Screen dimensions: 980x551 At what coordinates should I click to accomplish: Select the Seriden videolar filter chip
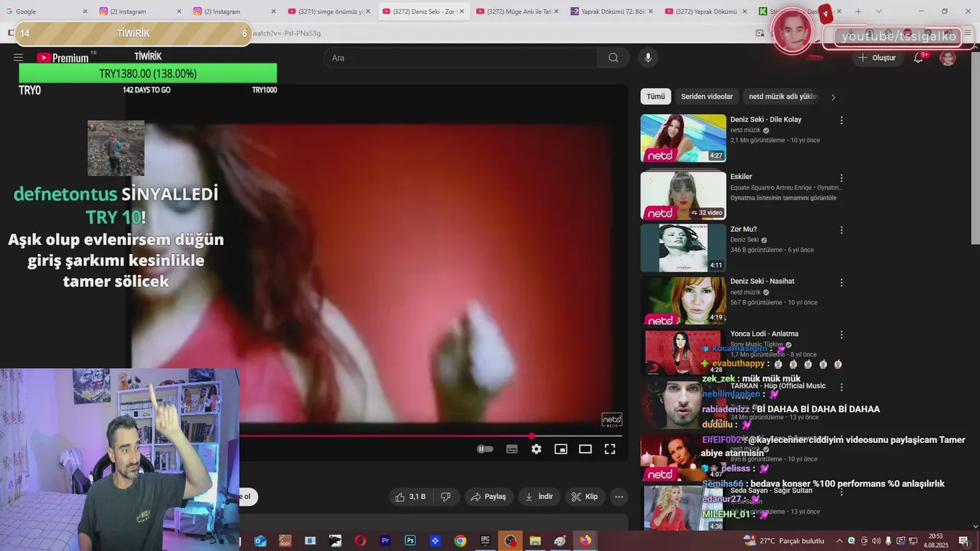pyautogui.click(x=707, y=96)
